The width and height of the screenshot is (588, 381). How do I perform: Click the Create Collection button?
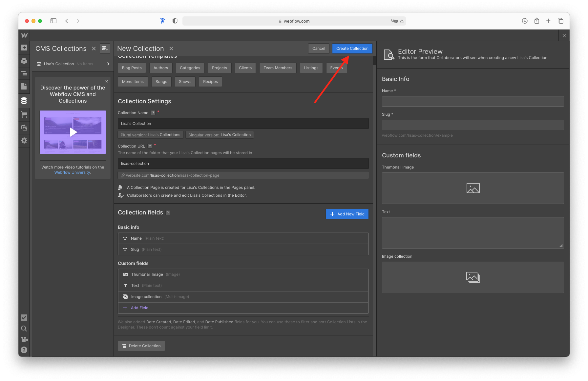click(352, 48)
